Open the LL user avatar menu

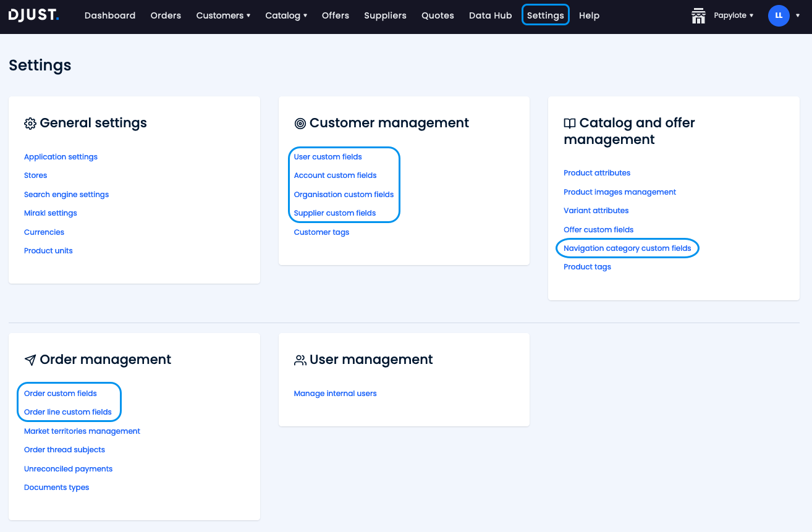[779, 15]
